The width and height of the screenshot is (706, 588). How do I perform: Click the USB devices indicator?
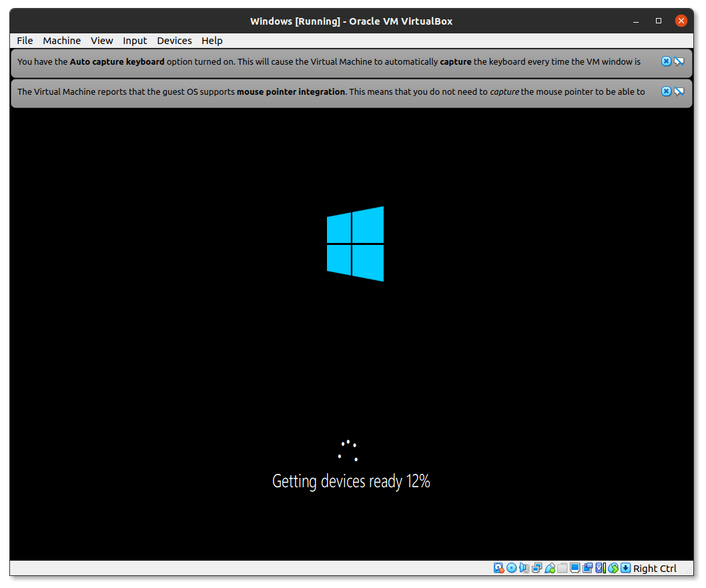point(550,568)
